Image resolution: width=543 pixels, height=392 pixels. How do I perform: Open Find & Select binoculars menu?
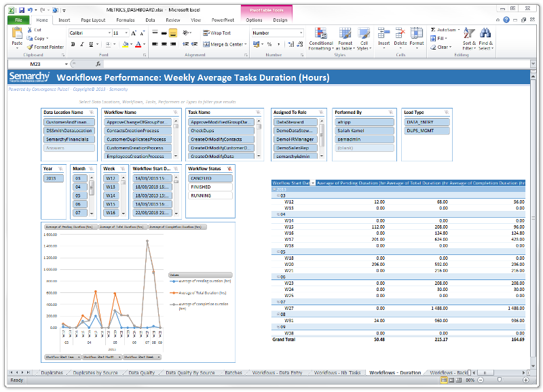[x=486, y=39]
